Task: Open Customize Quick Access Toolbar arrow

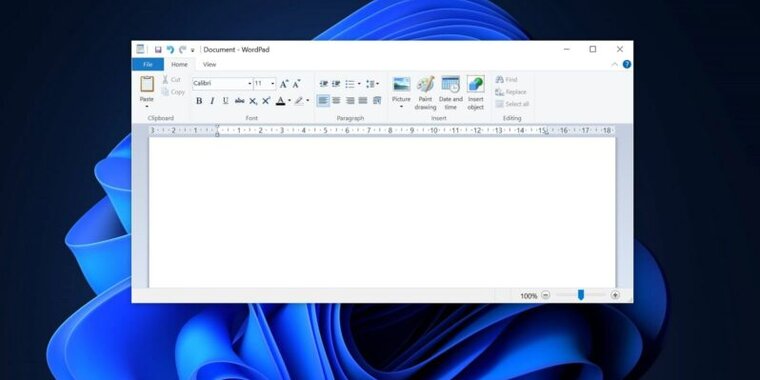Action: 192,50
